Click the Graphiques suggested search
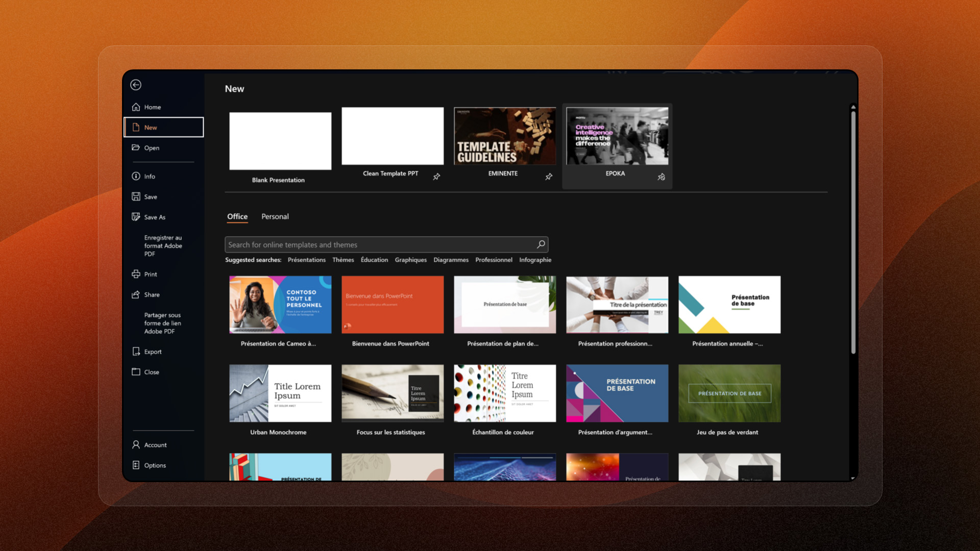Screen dimensions: 980x551 [411, 260]
